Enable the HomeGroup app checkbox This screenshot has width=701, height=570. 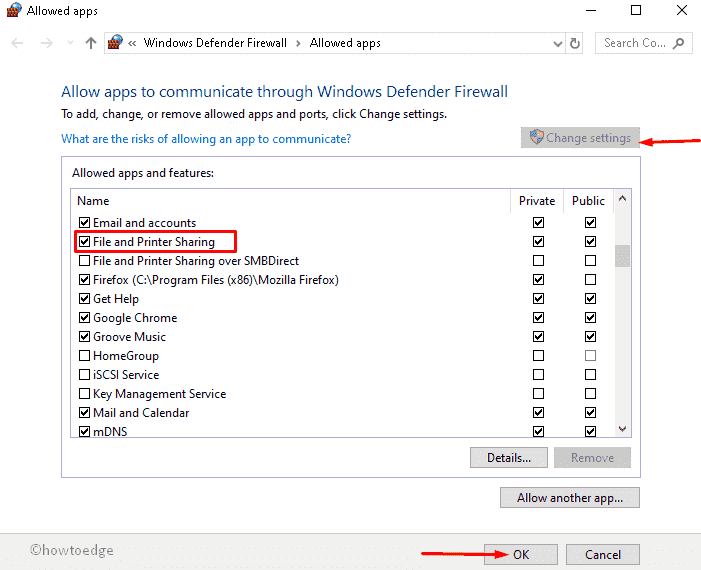[84, 356]
